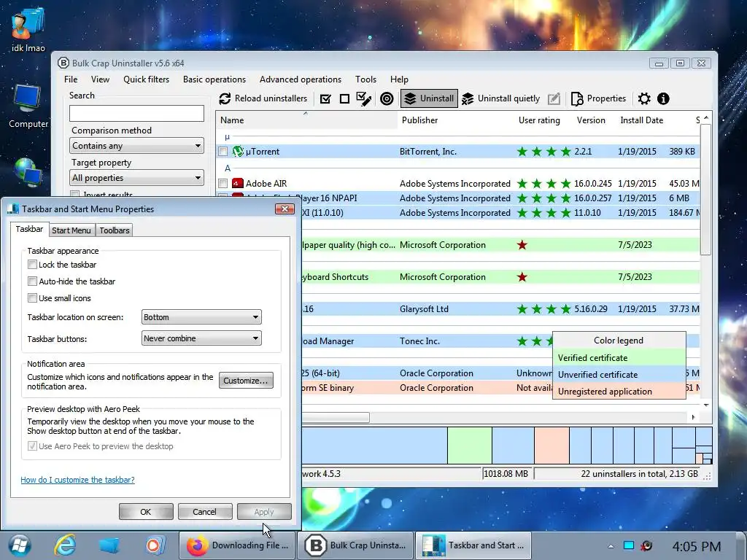Tick the µTorrent row checkbox
Screen dimensions: 747x560
[x=223, y=152]
